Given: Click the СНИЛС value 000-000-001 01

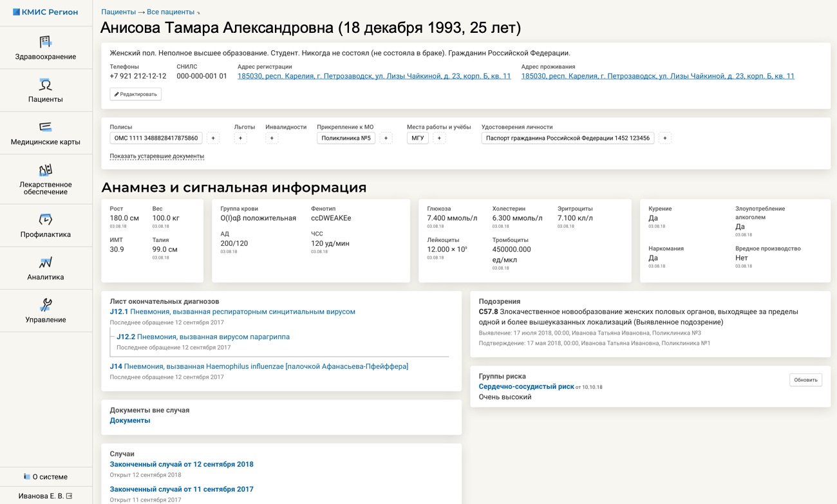Looking at the screenshot, I should click(202, 76).
